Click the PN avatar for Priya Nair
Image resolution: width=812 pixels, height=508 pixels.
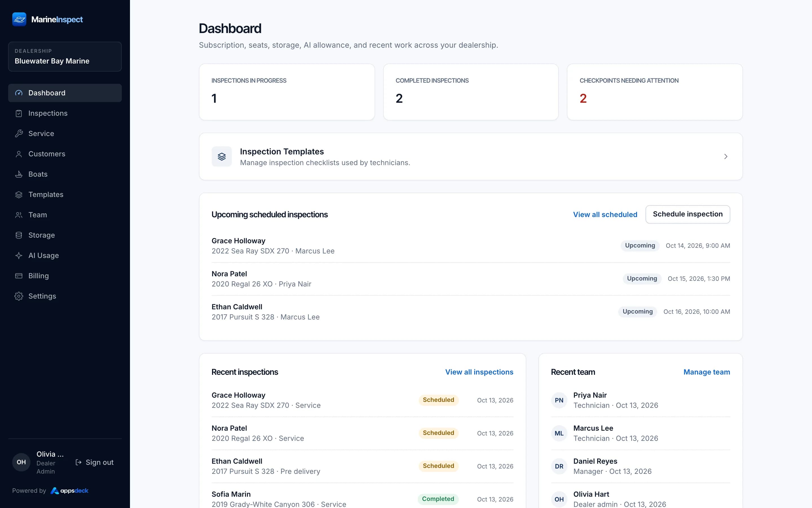coord(559,400)
